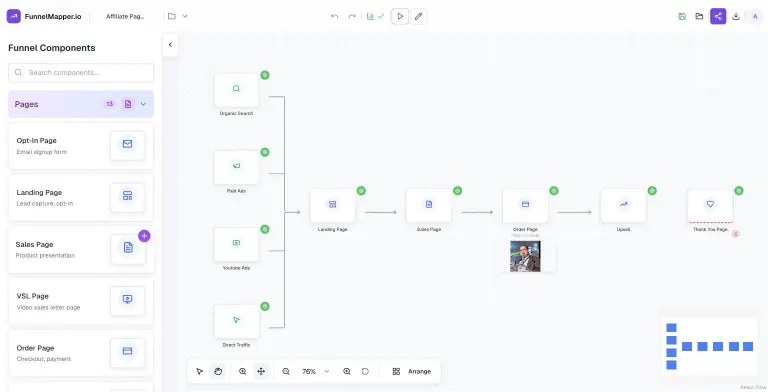Viewport: 768px width, 392px height.
Task: Switch to play/preview mode button
Action: pos(400,16)
